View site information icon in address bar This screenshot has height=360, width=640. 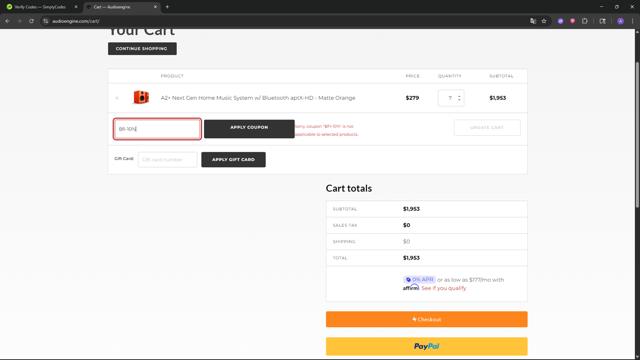point(45,21)
